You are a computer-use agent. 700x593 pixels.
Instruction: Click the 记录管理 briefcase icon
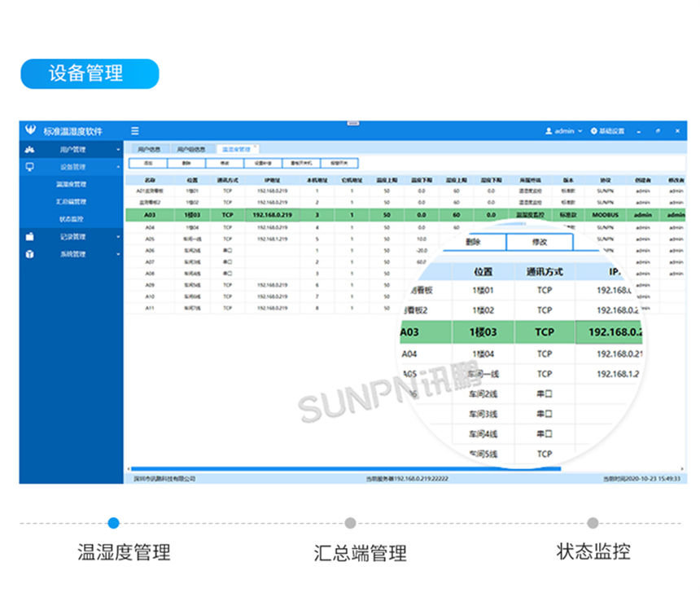[30, 236]
